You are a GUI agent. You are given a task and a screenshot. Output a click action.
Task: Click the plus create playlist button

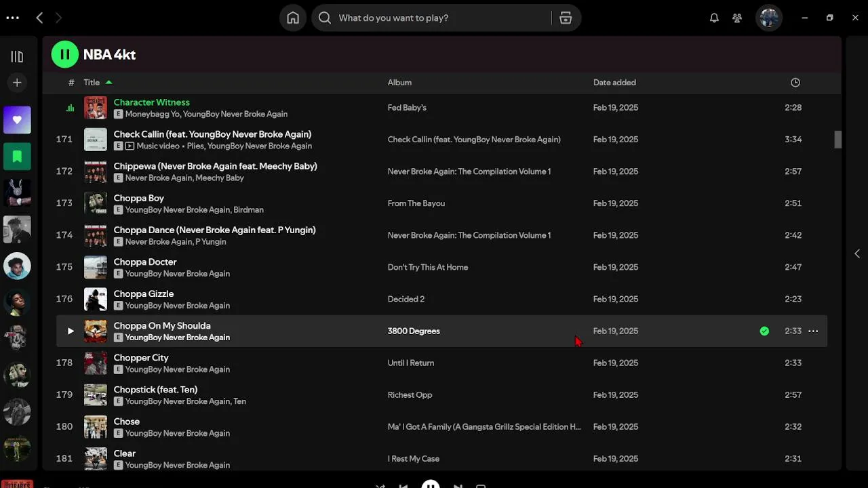tap(17, 83)
